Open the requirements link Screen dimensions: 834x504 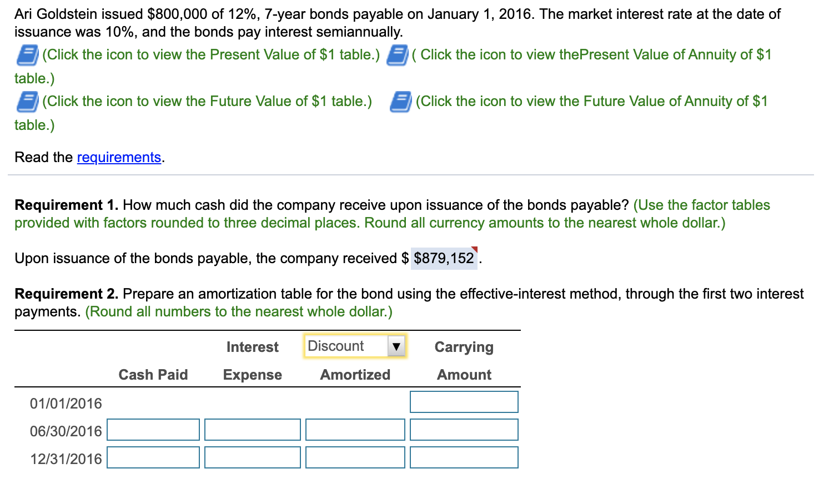coord(119,157)
